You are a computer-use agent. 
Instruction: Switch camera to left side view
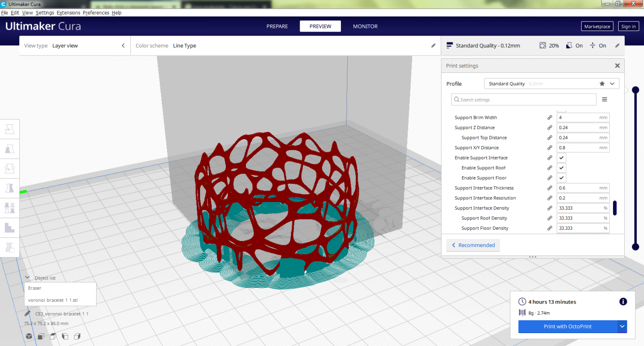pyautogui.click(x=65, y=337)
